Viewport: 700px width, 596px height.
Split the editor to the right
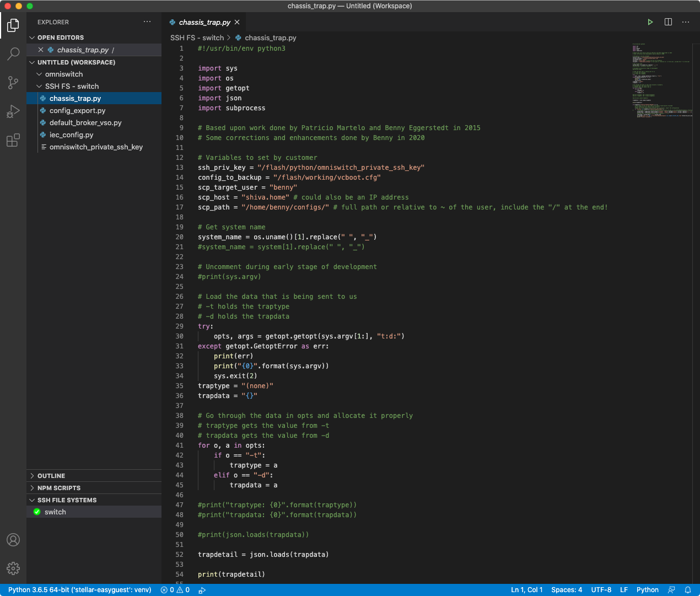(x=668, y=22)
